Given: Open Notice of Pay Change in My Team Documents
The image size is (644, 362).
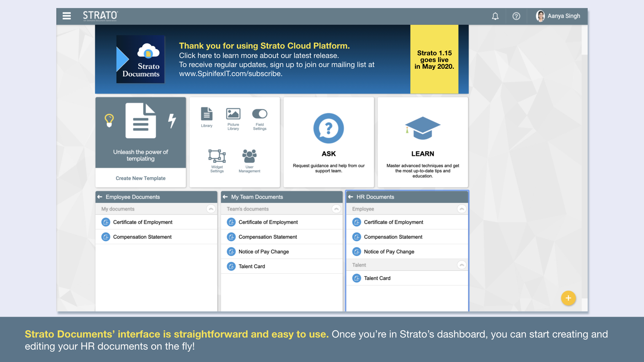Looking at the screenshot, I should [x=264, y=252].
